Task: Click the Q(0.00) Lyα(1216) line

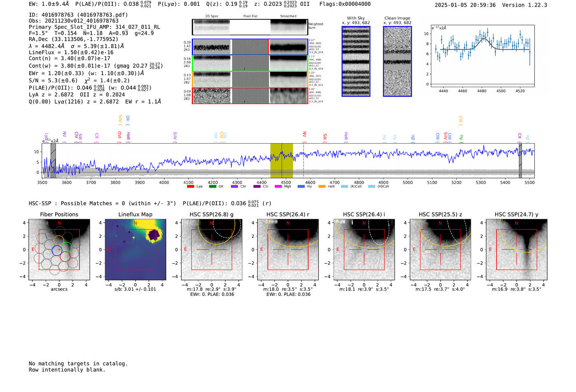Action: 95,102
